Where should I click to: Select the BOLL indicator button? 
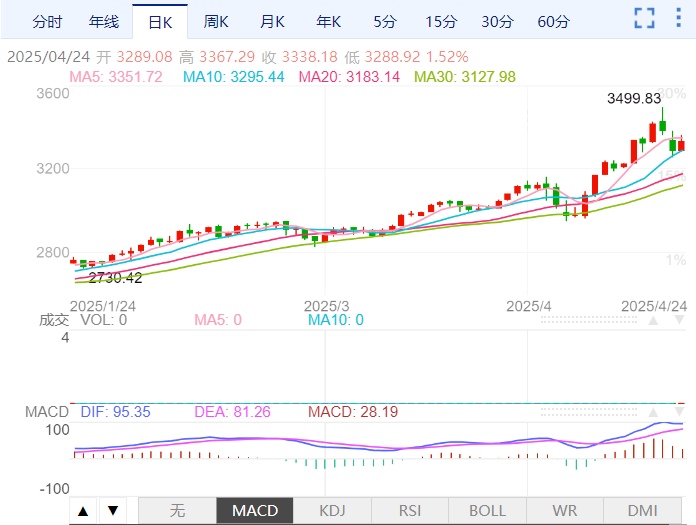(487, 510)
